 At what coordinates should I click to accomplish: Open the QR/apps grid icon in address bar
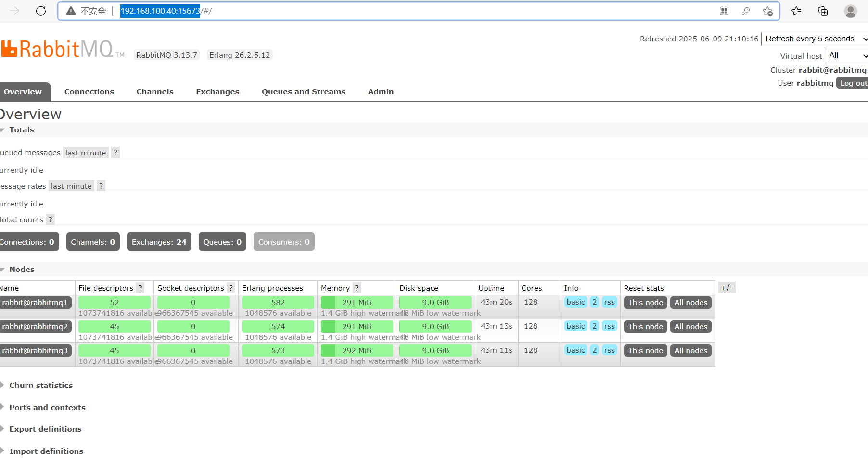724,11
